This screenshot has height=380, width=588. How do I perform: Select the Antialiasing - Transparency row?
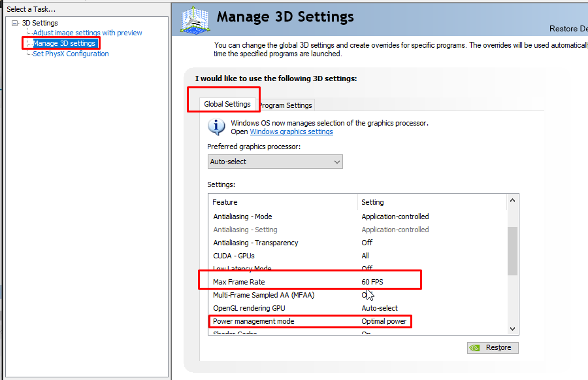[357, 243]
